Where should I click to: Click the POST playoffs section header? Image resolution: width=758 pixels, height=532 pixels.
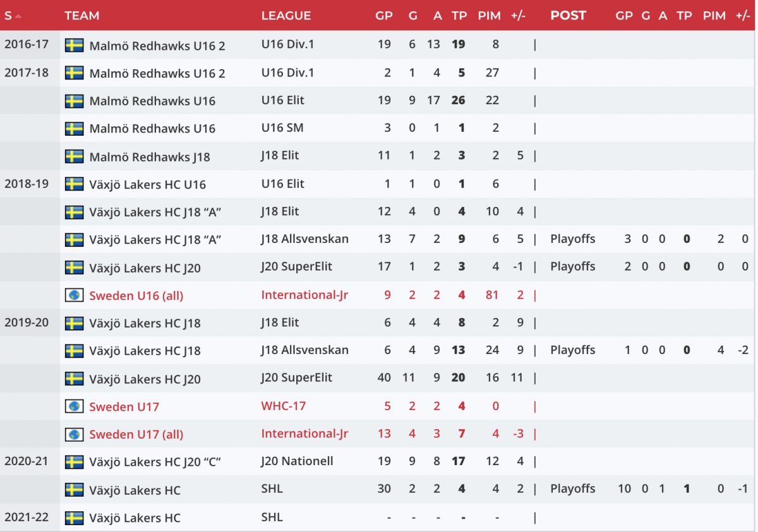point(568,16)
